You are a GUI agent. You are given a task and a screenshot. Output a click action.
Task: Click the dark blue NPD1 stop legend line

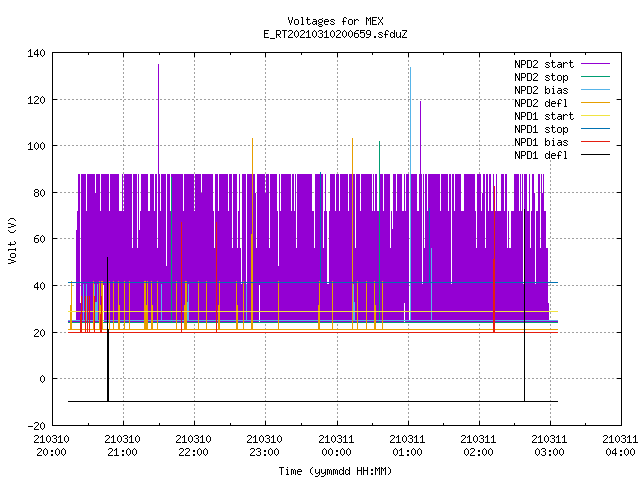[x=595, y=129]
